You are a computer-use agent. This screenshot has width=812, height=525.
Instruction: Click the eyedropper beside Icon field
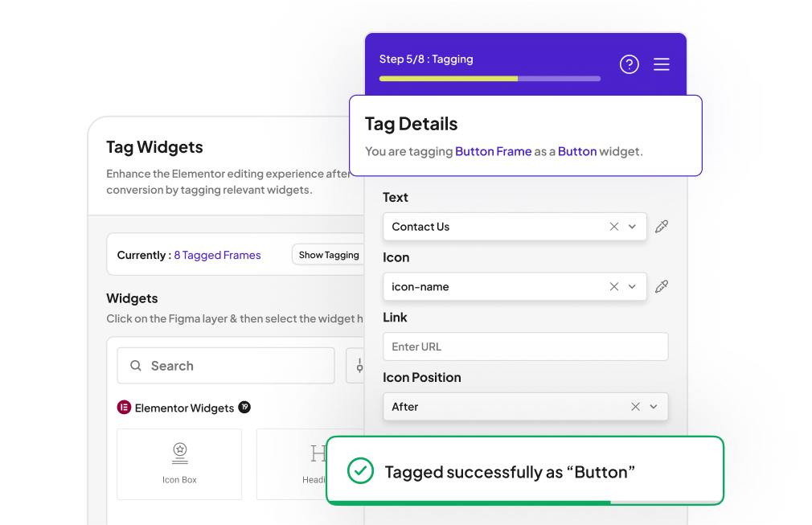coord(662,286)
